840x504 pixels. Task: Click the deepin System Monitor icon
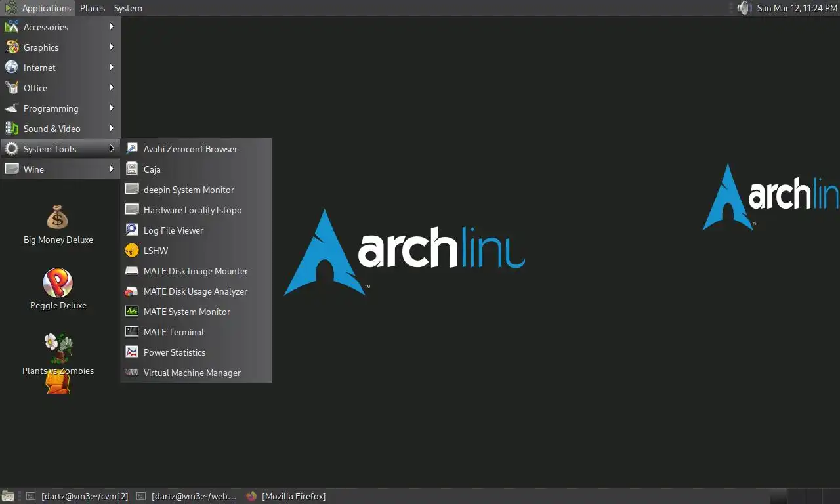click(132, 190)
